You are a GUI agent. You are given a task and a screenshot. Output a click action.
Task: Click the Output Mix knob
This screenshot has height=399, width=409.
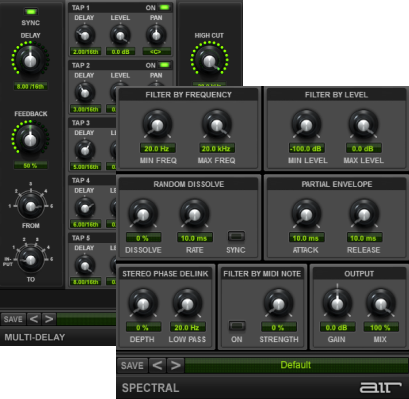(x=381, y=303)
